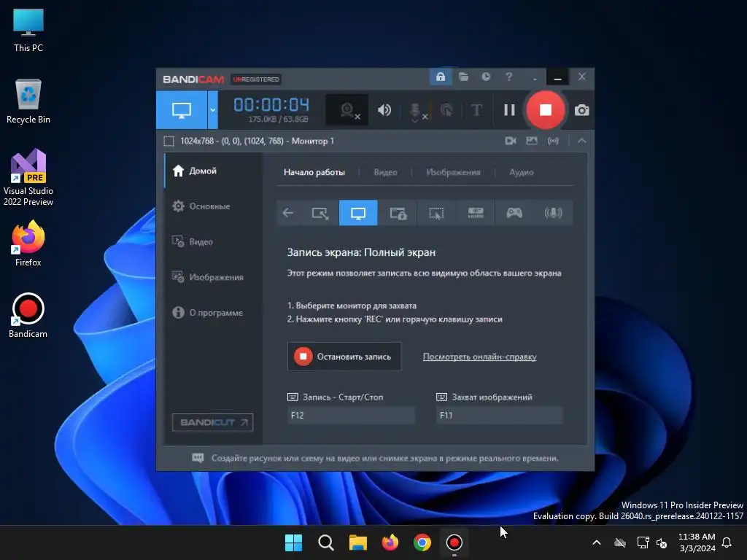Image resolution: width=747 pixels, height=560 pixels.
Task: Open taskbar Search
Action: coord(326,542)
